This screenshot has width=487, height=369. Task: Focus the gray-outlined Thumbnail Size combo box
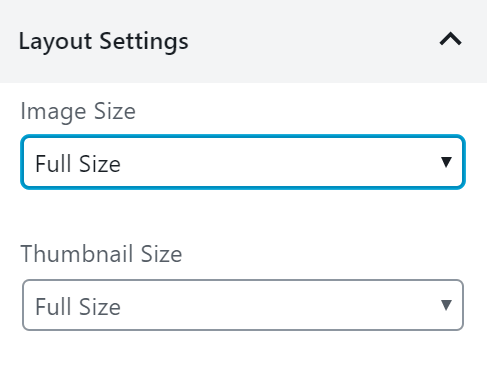coord(243,305)
